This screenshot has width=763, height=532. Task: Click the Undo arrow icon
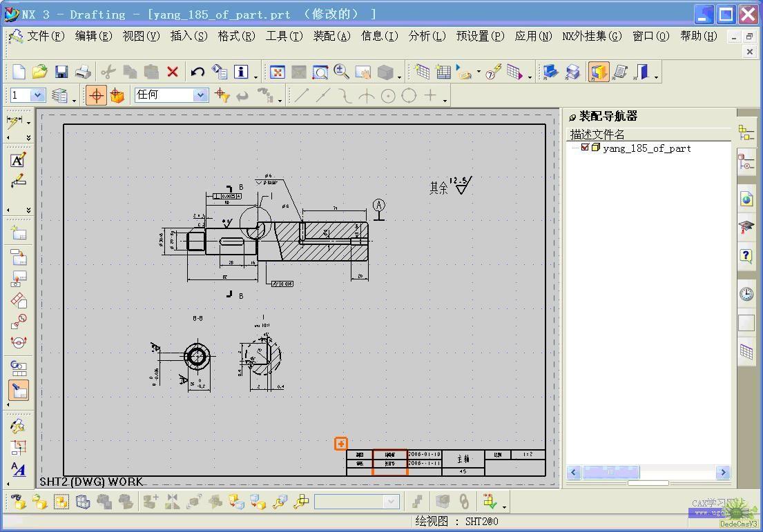point(197,72)
